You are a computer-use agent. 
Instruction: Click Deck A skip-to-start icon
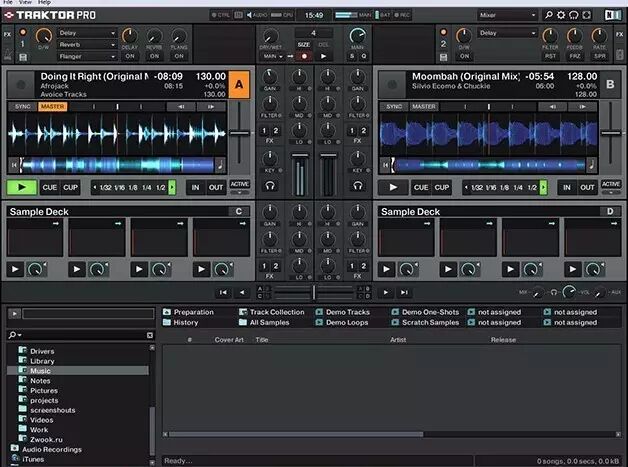point(14,165)
